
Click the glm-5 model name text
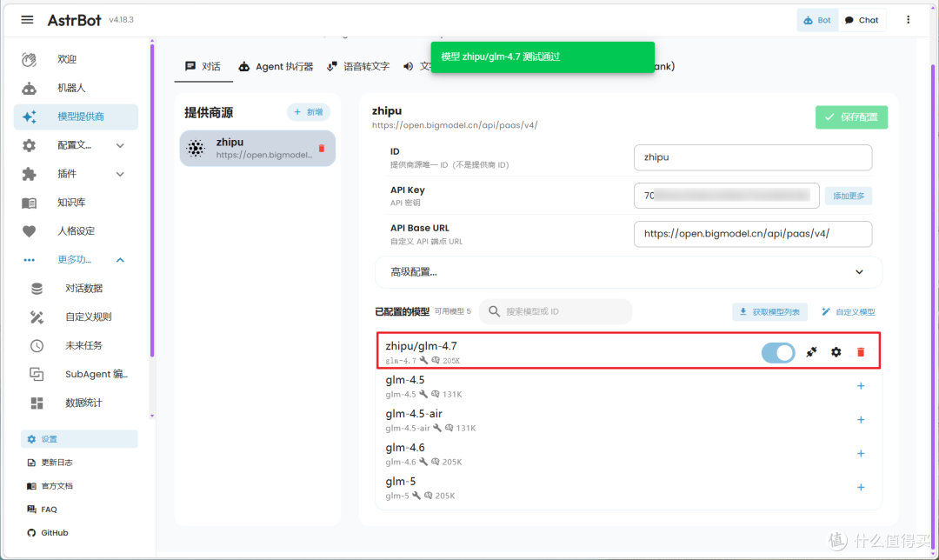[x=400, y=482]
